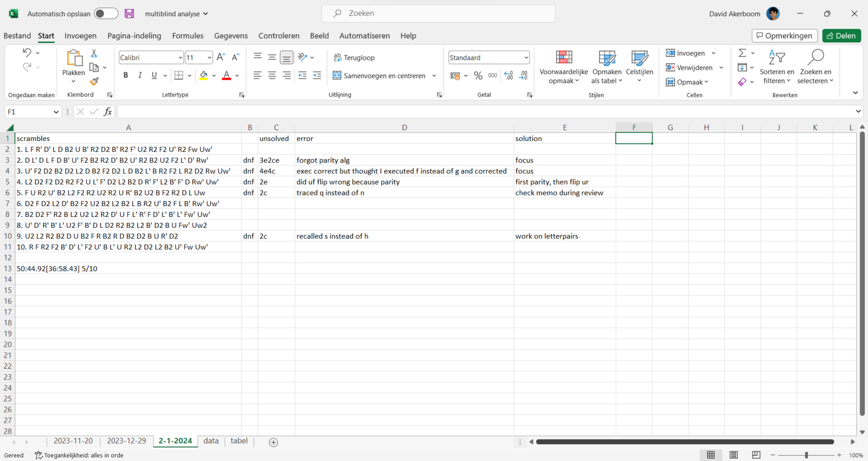Switch to the data sheet tab
The width and height of the screenshot is (868, 461).
[x=211, y=441]
